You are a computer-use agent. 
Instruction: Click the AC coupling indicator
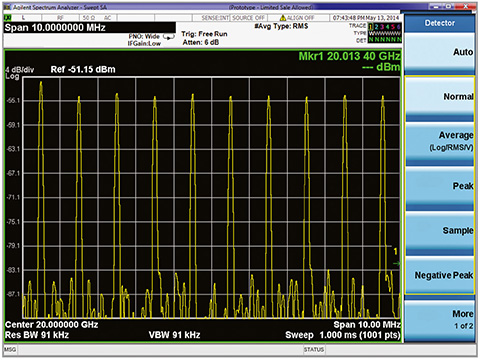(x=107, y=18)
